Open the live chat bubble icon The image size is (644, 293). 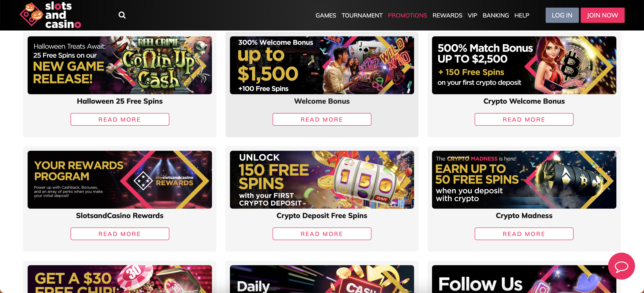pos(621,266)
